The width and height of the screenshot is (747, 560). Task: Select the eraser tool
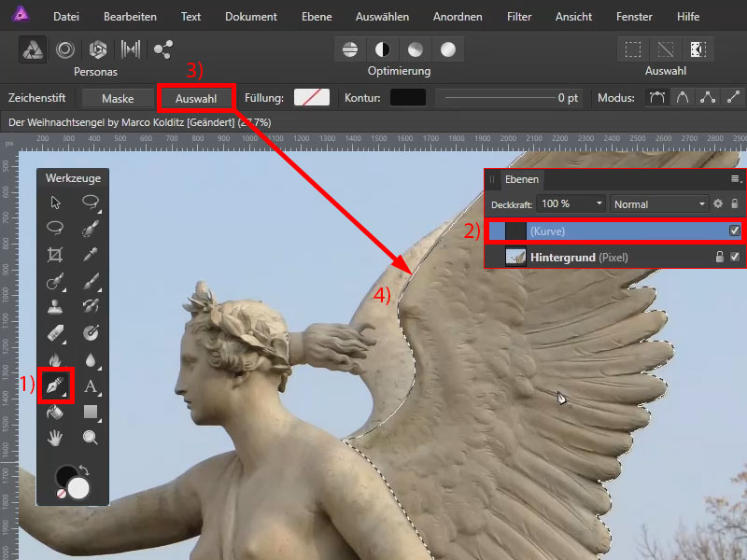point(55,333)
